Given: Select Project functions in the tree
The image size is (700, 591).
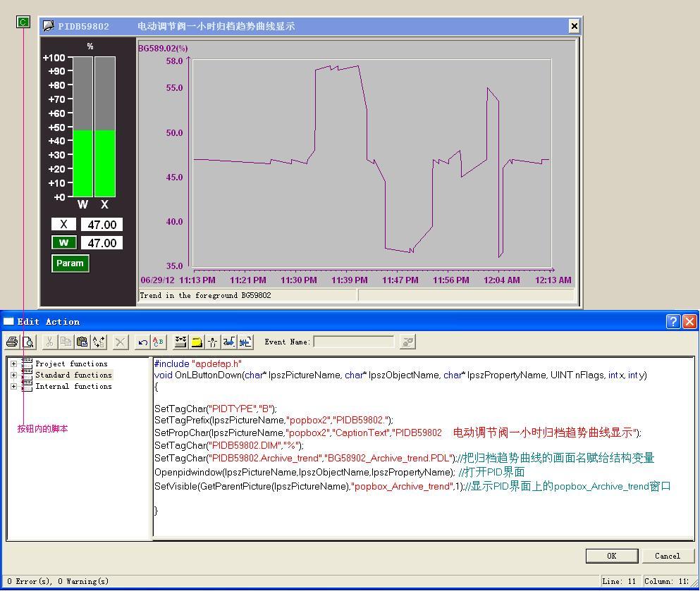Looking at the screenshot, I should click(x=71, y=364).
